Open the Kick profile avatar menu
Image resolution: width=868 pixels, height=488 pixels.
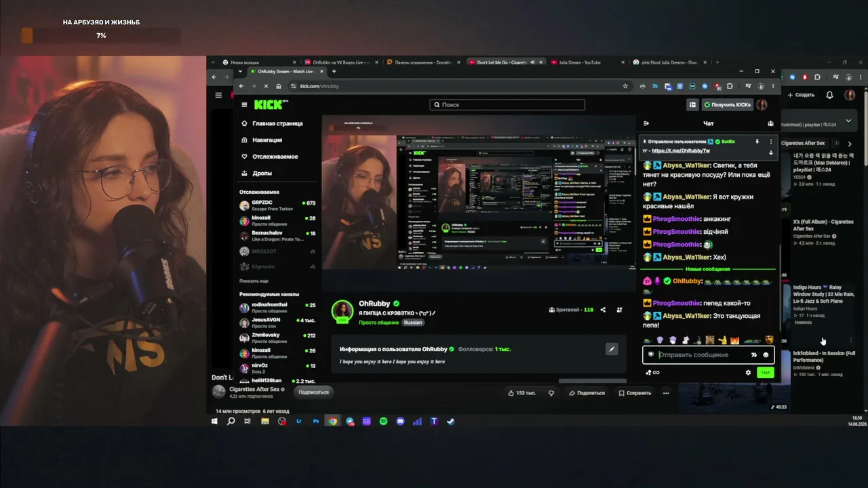(762, 104)
